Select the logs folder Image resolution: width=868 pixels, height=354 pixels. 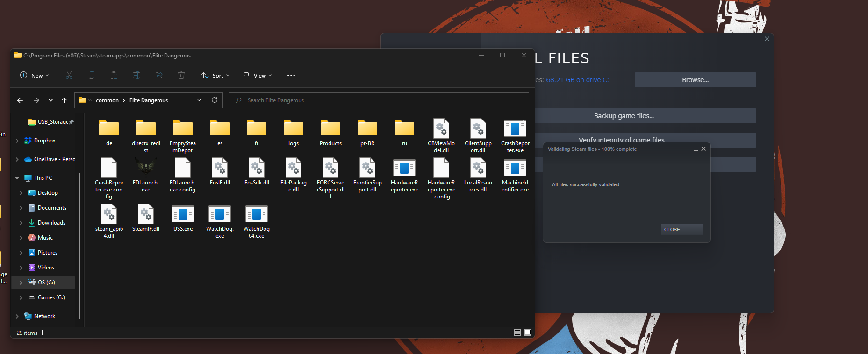[x=294, y=133]
